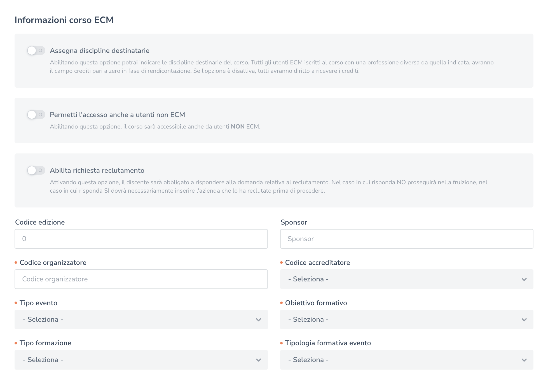The height and width of the screenshot is (392, 548).
Task: Click chevron arrow in Tipo evento field
Action: [258, 320]
